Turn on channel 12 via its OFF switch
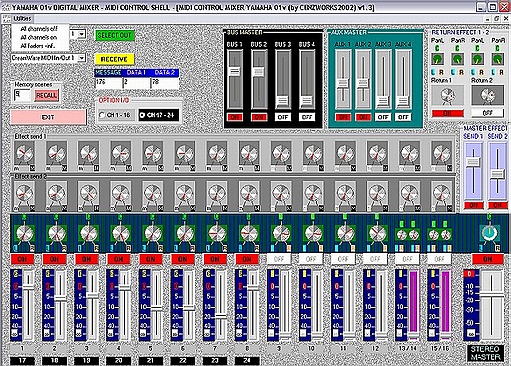This screenshot has height=366, width=511. tap(375, 259)
